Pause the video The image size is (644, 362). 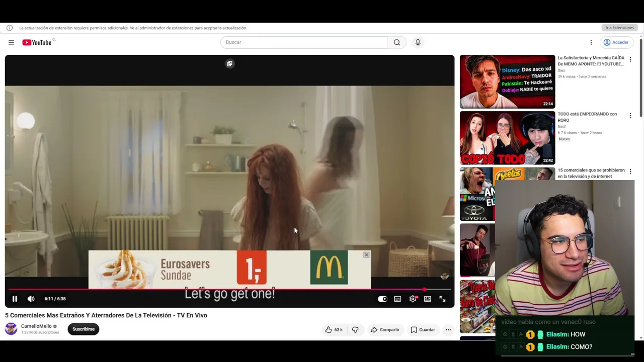pos(15,299)
